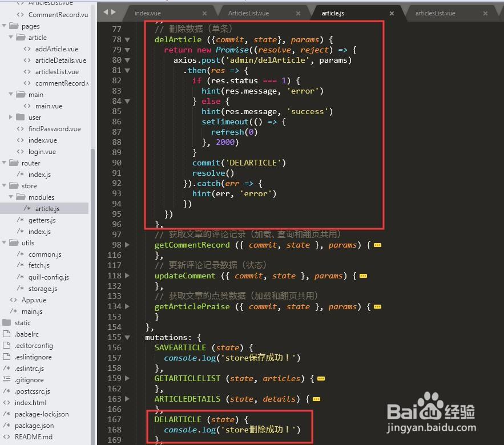504x445 pixels.
Task: Open findPassword.vue file
Action: point(54,128)
